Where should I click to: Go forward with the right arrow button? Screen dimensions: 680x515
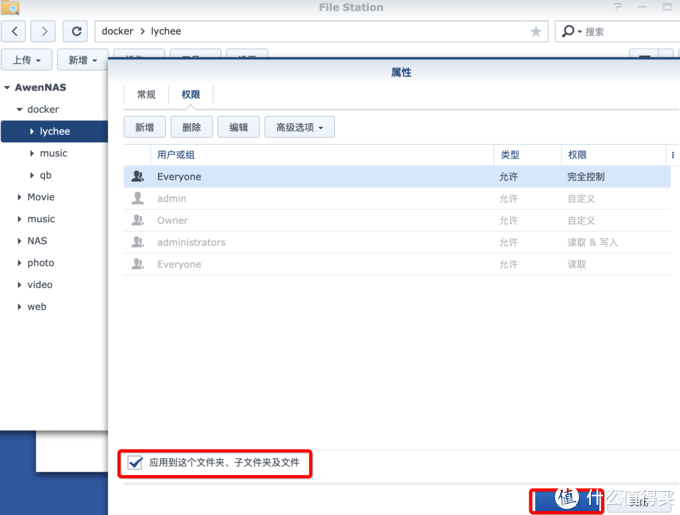(x=43, y=31)
